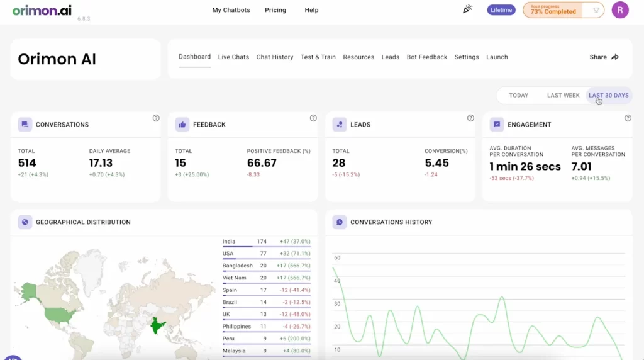Click the Share button
The height and width of the screenshot is (360, 644).
click(604, 57)
